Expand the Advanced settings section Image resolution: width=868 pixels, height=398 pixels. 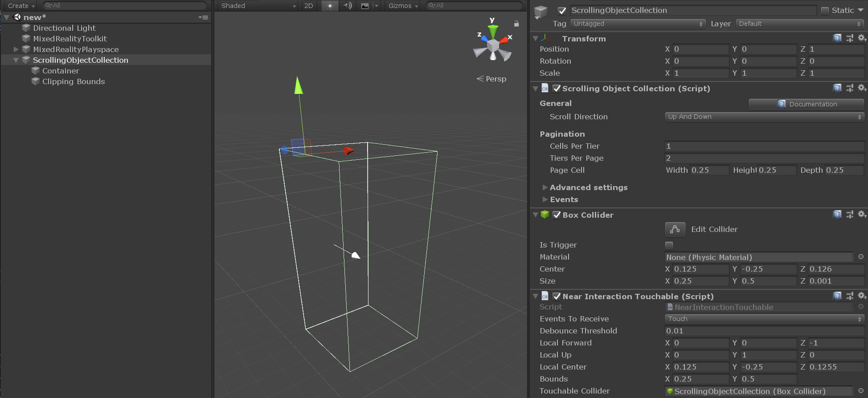click(545, 187)
